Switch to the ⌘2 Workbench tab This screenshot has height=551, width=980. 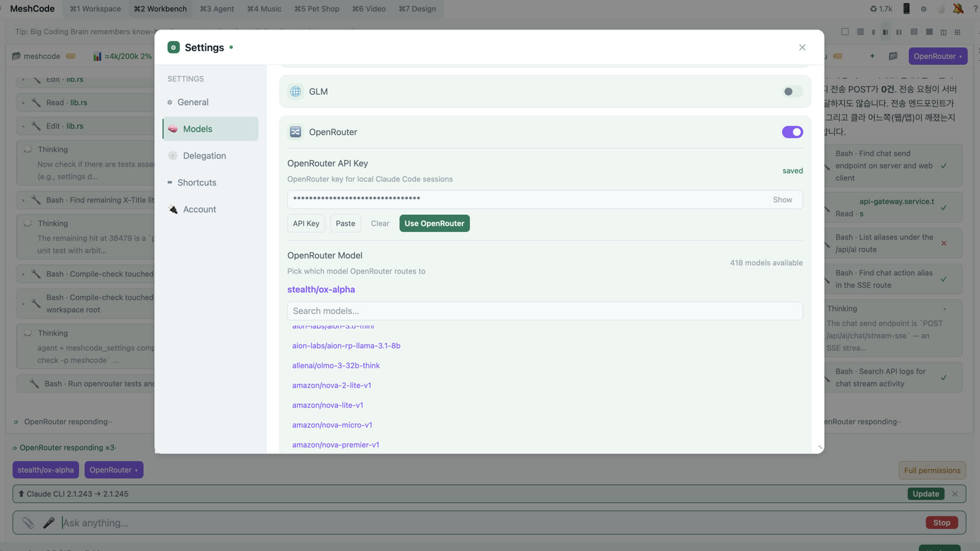point(160,9)
